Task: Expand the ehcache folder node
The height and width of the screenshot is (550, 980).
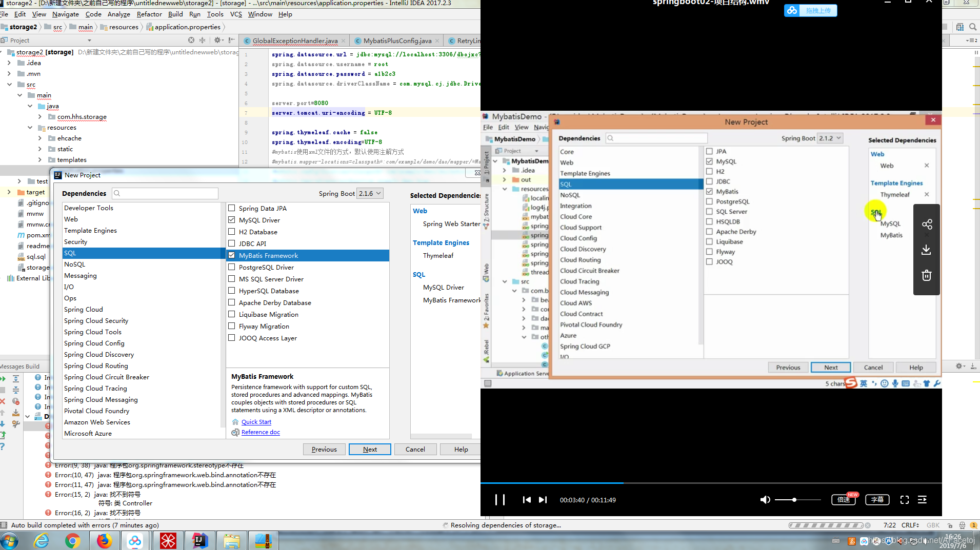Action: coord(40,138)
